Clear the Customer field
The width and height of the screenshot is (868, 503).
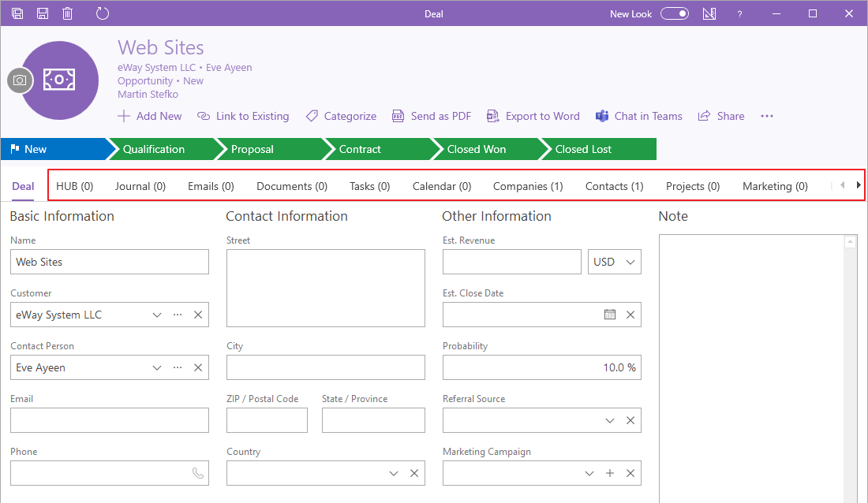tap(197, 315)
